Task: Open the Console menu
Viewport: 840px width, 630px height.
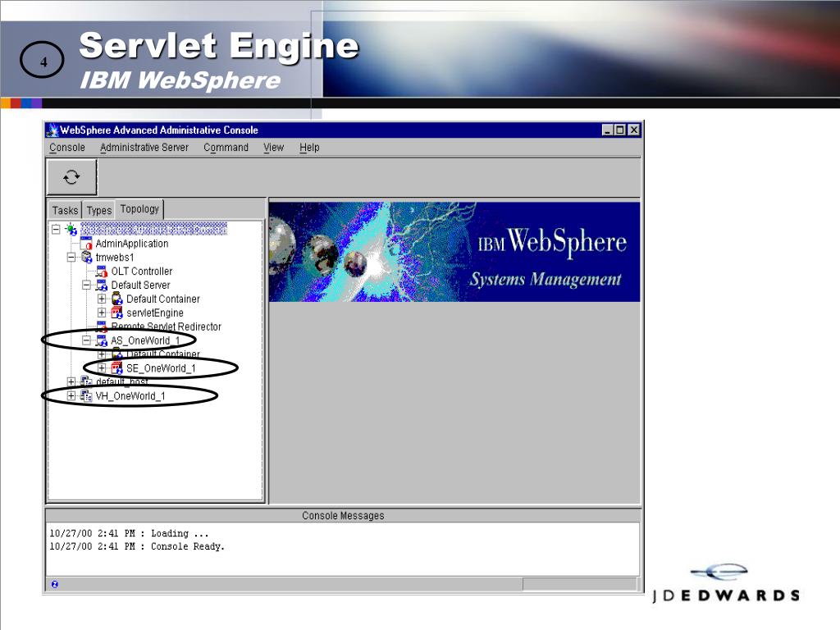Action: 67,148
